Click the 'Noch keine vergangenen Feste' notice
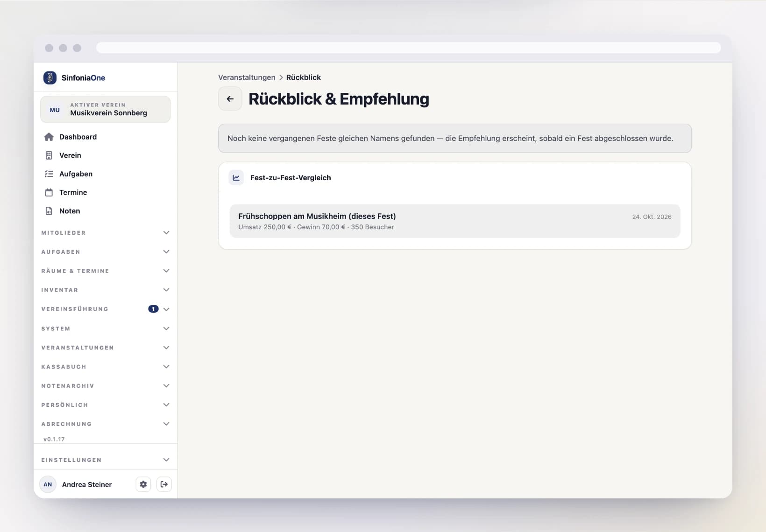 coord(455,139)
